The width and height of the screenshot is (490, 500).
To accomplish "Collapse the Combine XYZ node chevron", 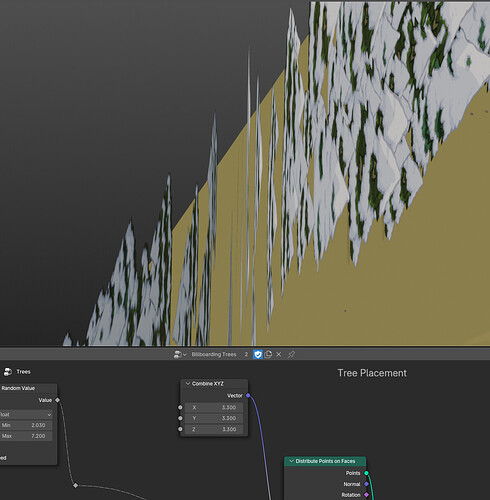I will (188, 384).
